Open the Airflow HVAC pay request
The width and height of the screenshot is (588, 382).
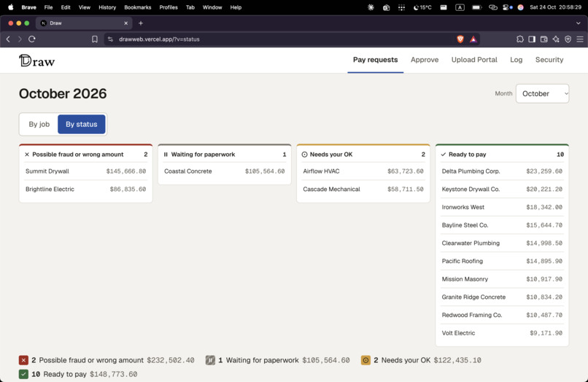(363, 171)
